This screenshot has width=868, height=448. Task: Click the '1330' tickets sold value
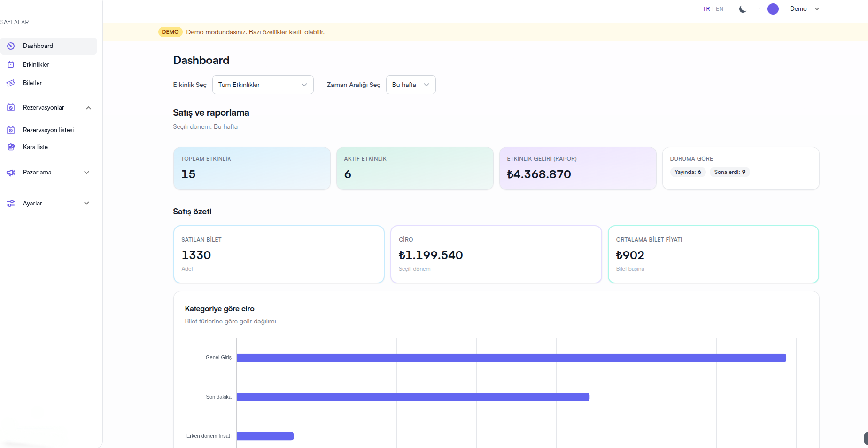point(196,255)
